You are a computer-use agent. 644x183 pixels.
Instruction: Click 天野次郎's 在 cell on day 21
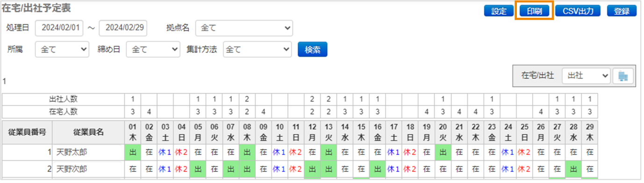click(x=459, y=169)
